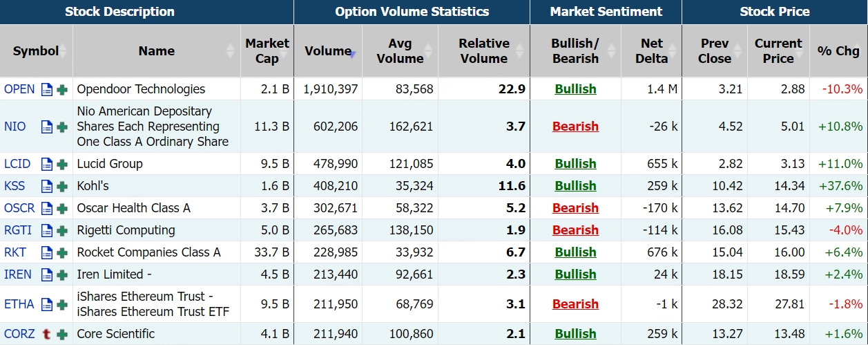
Task: Click the Bearish link in the Oscar Health row
Action: [575, 208]
